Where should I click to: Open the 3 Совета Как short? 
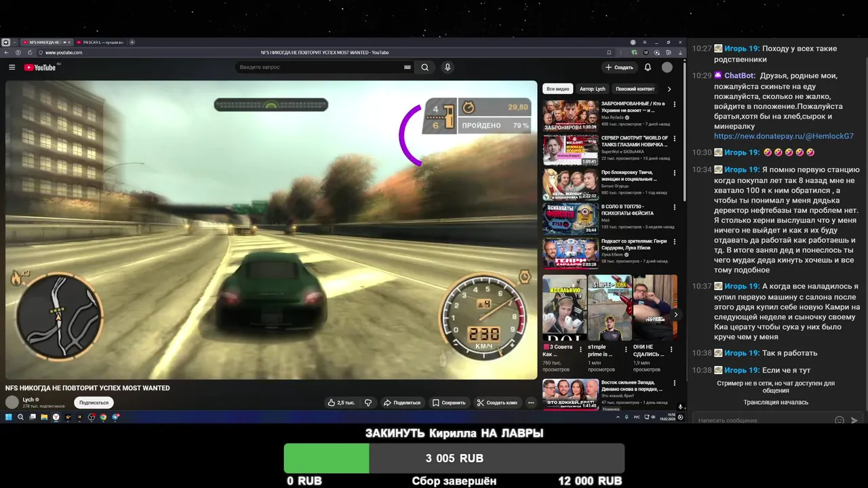pyautogui.click(x=564, y=308)
